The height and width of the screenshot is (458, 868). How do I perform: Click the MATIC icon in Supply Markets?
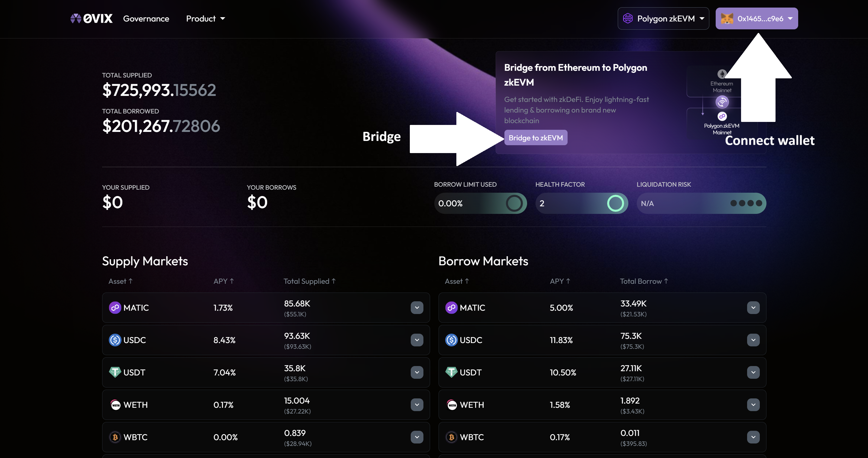pyautogui.click(x=115, y=308)
